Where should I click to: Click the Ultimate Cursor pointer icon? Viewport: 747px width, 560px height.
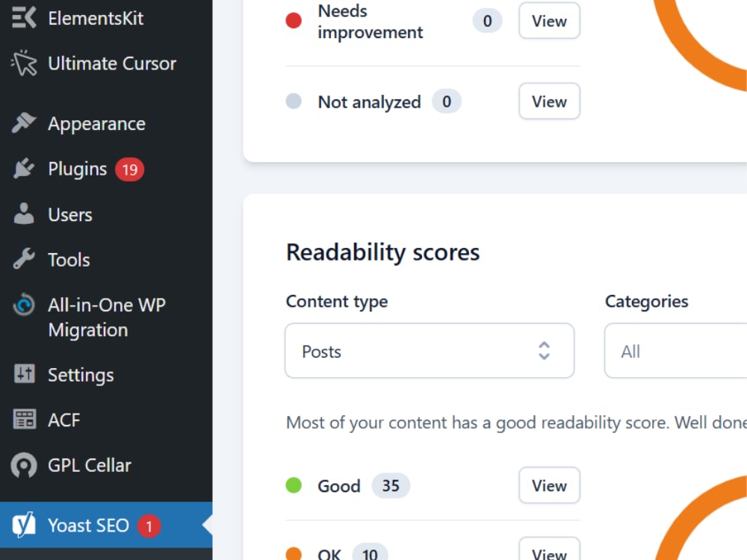point(24,63)
